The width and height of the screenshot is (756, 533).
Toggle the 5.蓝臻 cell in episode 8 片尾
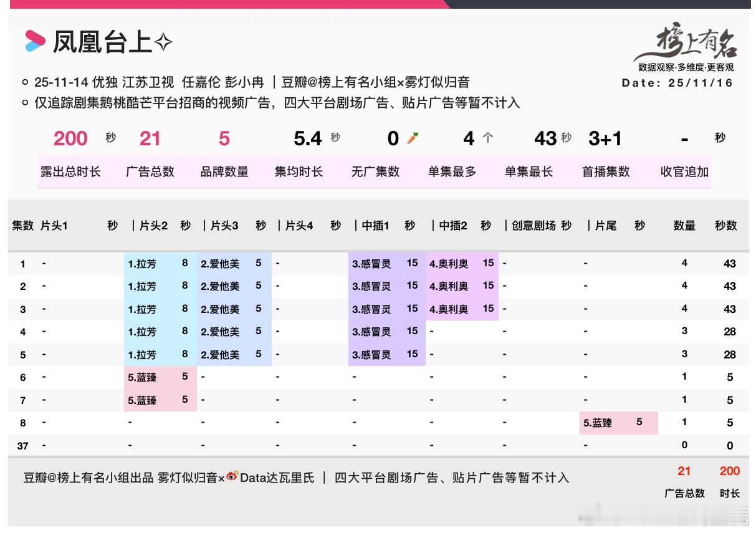click(618, 423)
